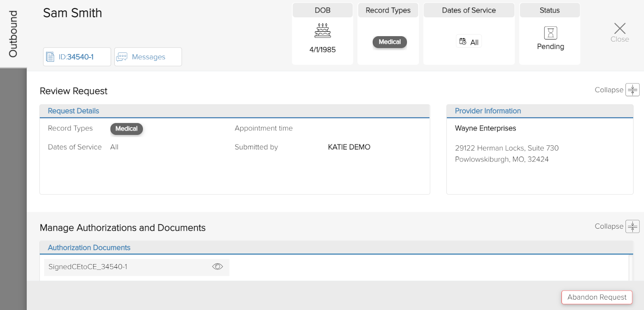Click the DOB column header
This screenshot has width=644, height=310.
(x=322, y=10)
